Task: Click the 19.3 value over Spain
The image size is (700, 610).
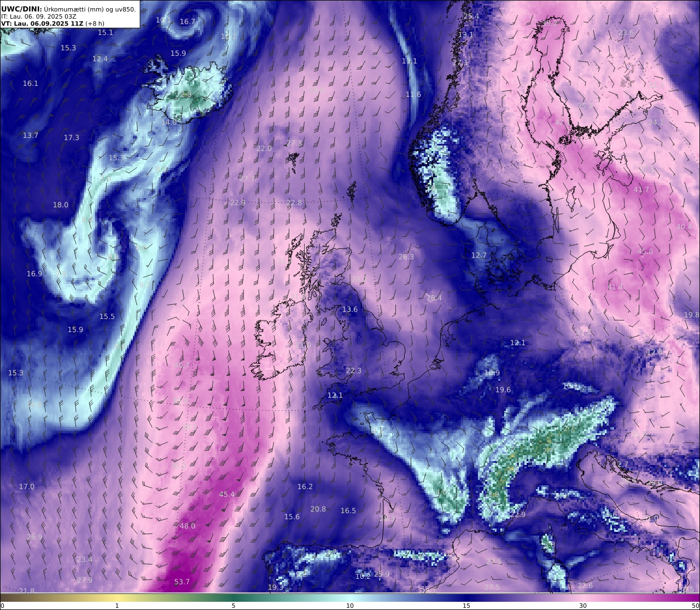Action: click(276, 587)
